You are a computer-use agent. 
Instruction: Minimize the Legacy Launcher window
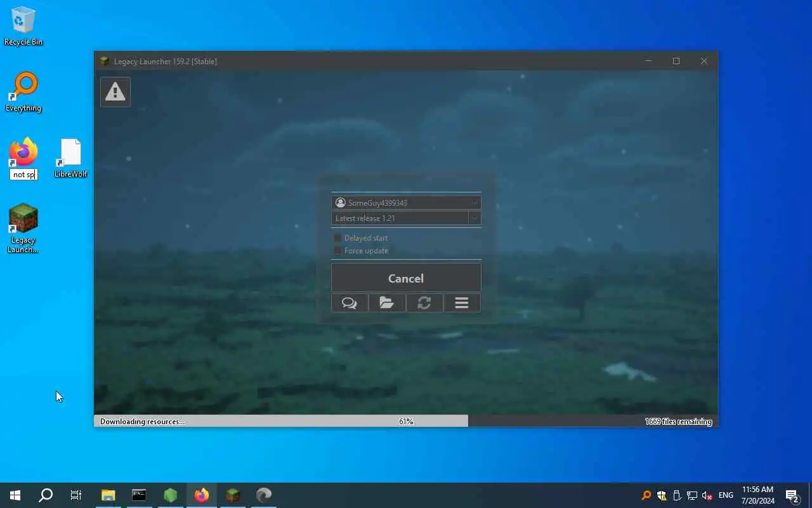tap(648, 61)
